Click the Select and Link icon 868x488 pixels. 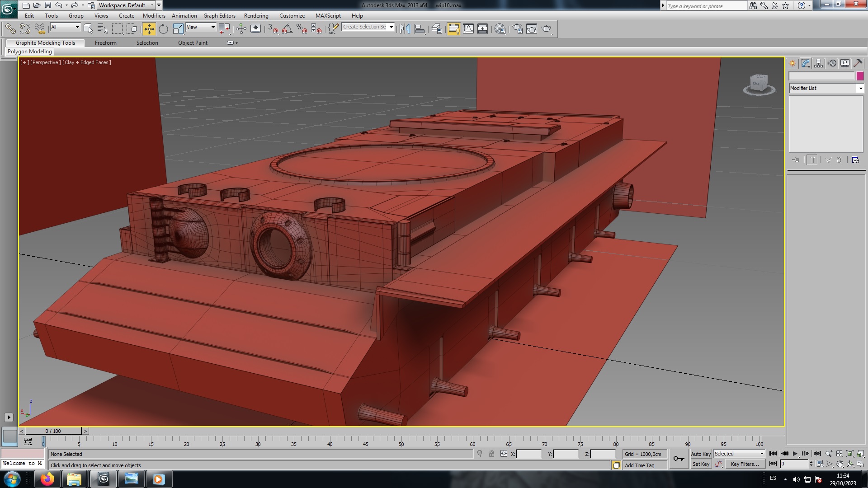(x=10, y=29)
